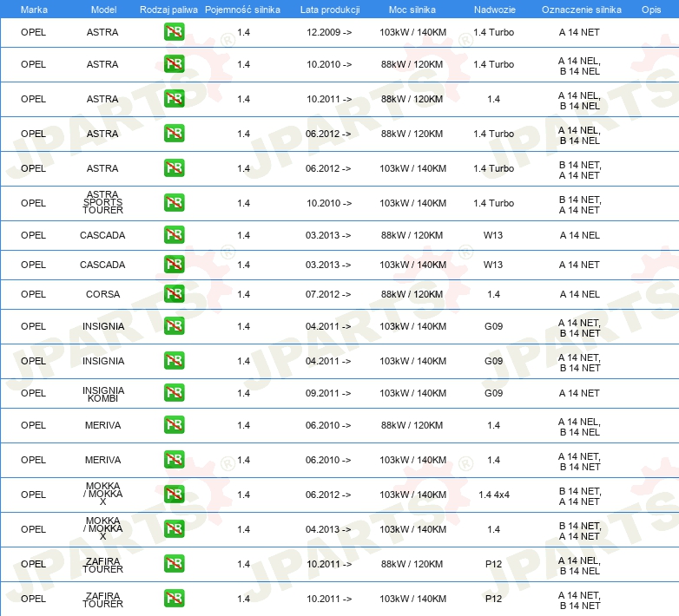679x616 pixels.
Task: Click the Model column header
Action: point(103,10)
